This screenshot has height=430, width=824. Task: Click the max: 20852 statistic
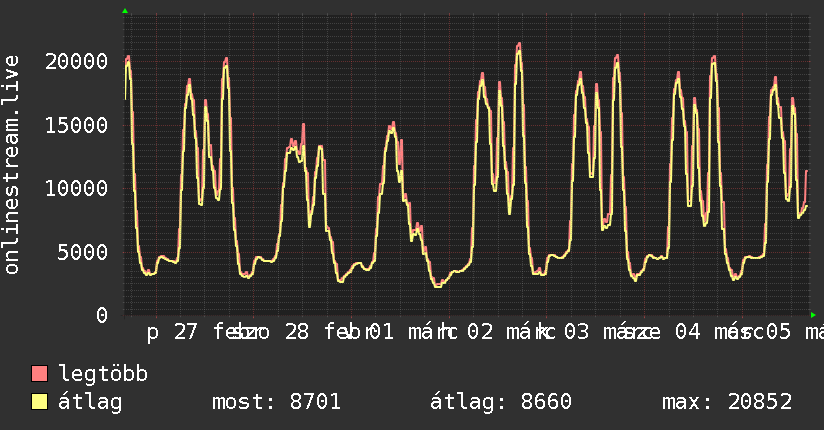(727, 402)
